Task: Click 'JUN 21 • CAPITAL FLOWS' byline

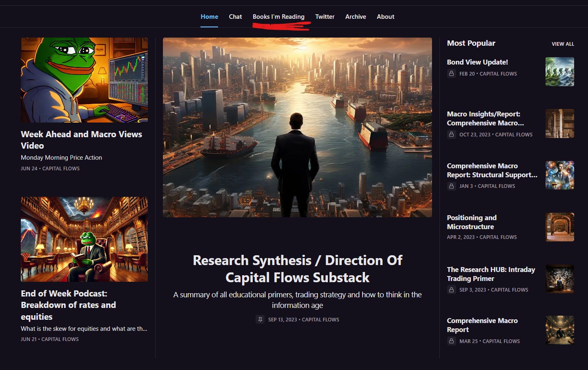Action: pyautogui.click(x=50, y=339)
